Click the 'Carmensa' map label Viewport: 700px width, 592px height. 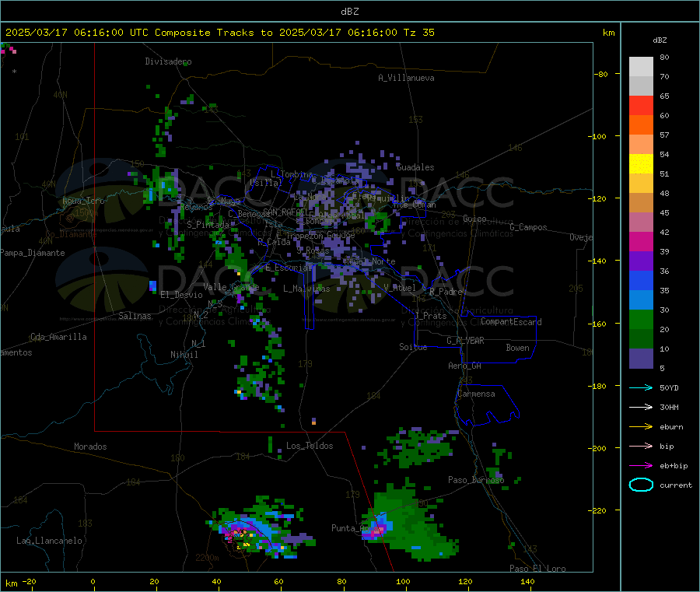[476, 394]
